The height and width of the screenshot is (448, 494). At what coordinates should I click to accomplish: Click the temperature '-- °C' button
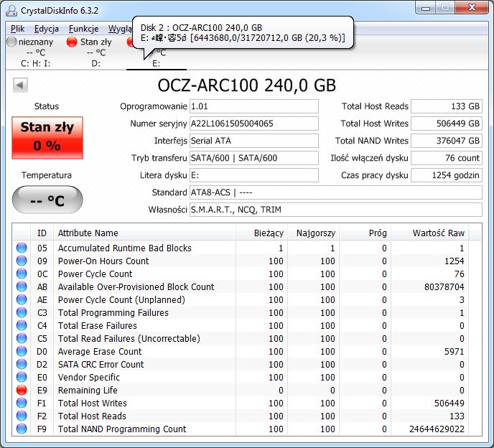click(47, 200)
